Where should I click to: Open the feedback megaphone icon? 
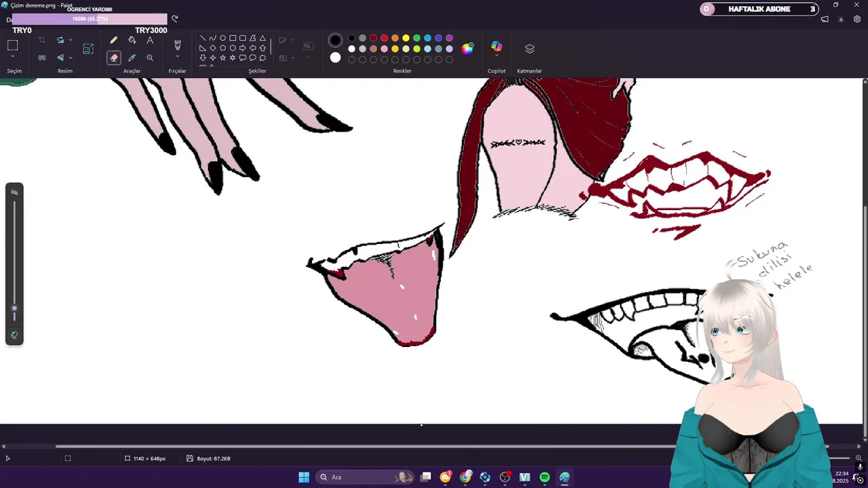click(825, 20)
